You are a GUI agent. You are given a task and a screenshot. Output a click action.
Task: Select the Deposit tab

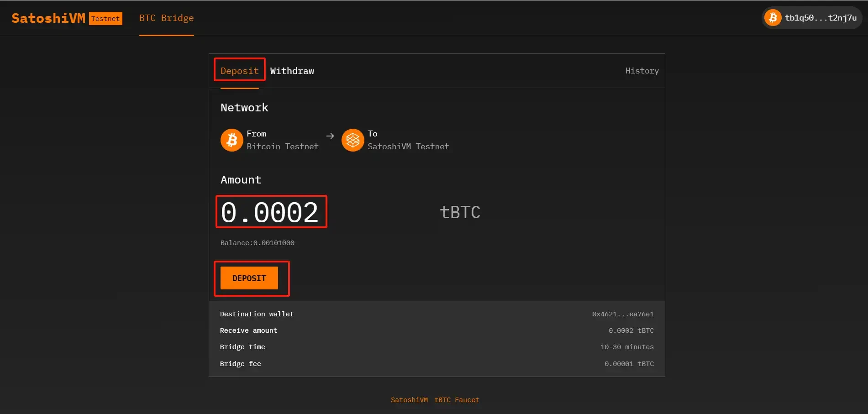(239, 71)
